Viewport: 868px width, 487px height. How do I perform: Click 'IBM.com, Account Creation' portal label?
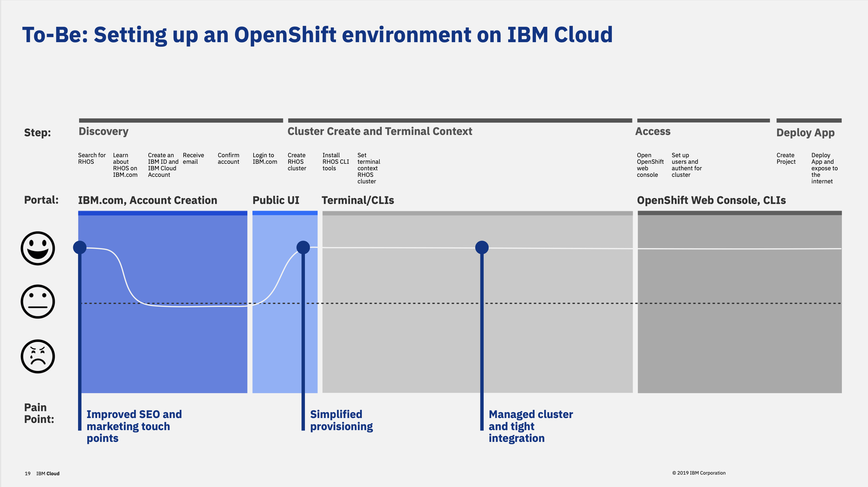click(148, 200)
